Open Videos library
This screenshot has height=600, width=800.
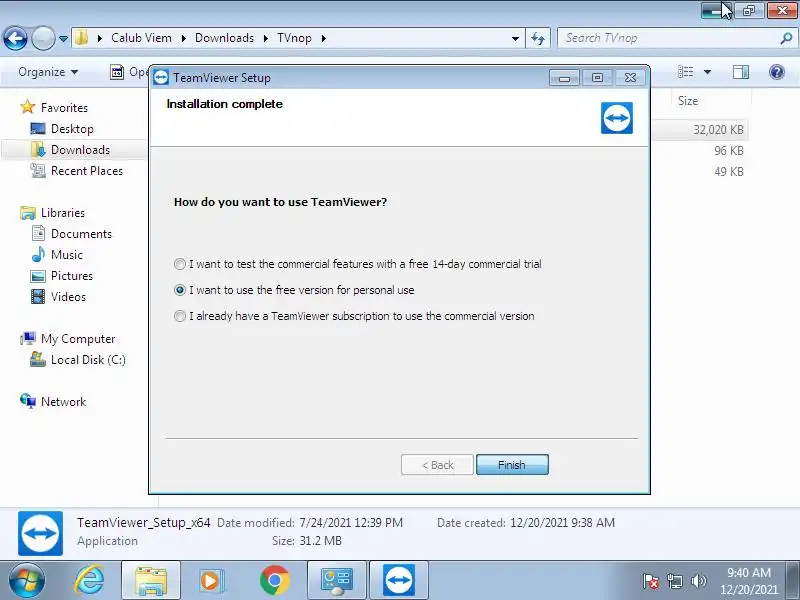[68, 297]
